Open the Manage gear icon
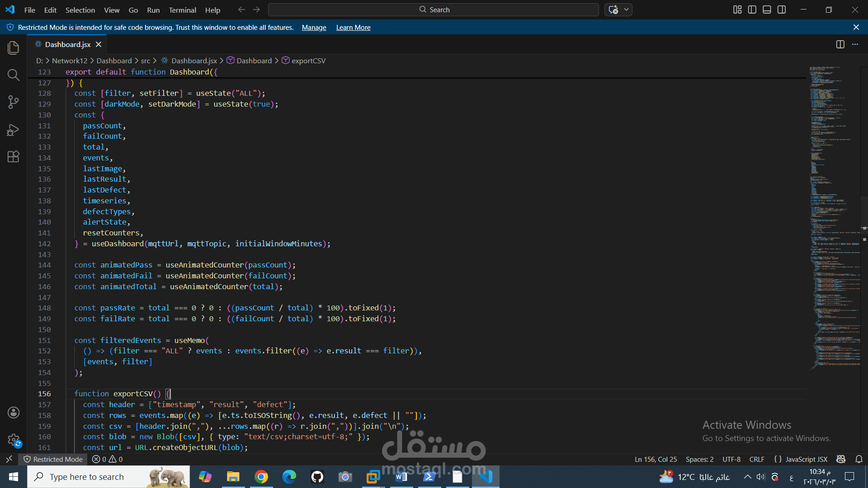This screenshot has height=488, width=868. 14,440
